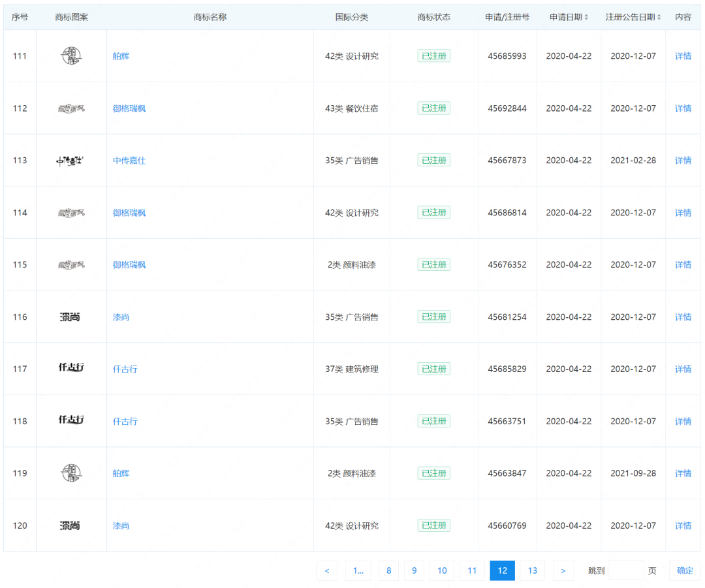Go to next page arrow
705x588 pixels.
pos(563,571)
